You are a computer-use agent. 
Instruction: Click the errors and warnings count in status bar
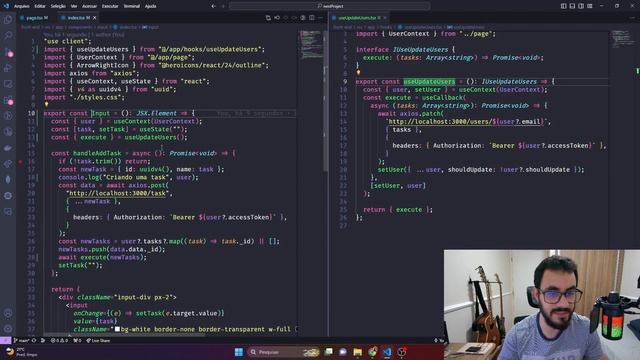[60, 340]
